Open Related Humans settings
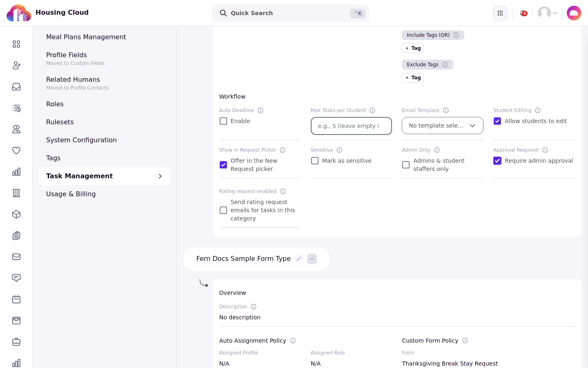 [105, 83]
